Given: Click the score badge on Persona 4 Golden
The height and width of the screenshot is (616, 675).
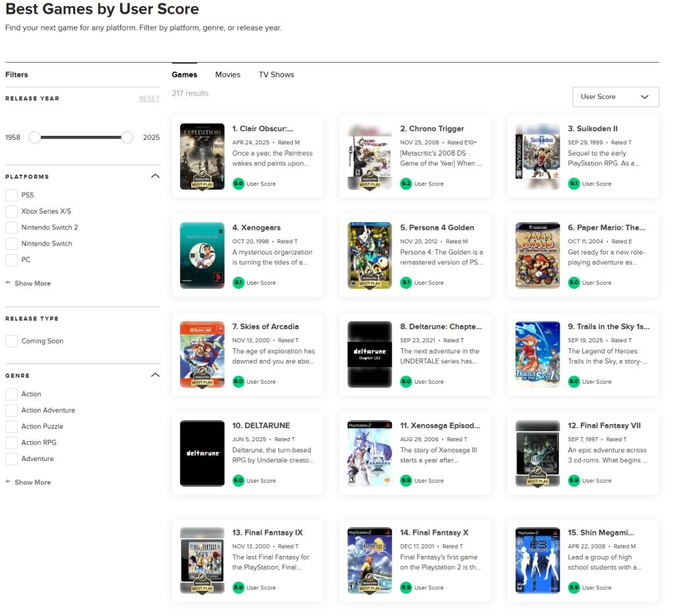Looking at the screenshot, I should pos(406,282).
